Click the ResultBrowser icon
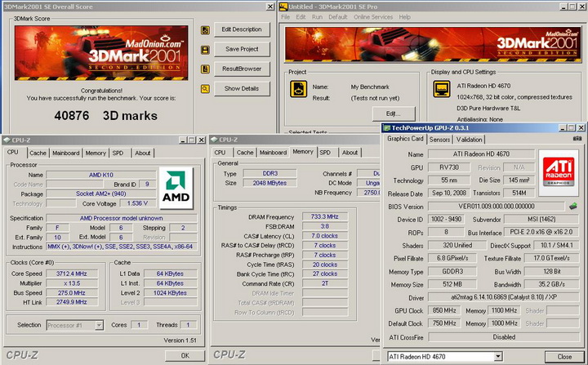The height and width of the screenshot is (365, 588). (x=205, y=69)
